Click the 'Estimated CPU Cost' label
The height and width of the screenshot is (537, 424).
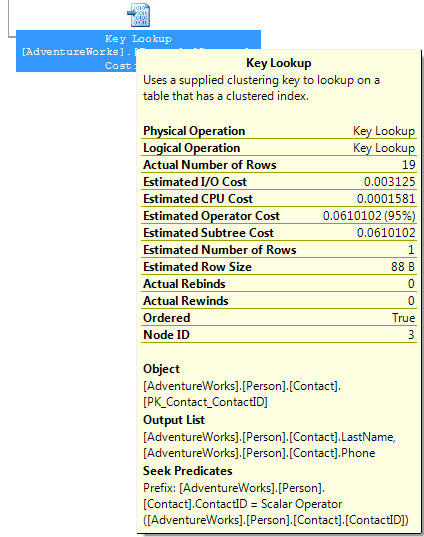[x=198, y=199]
